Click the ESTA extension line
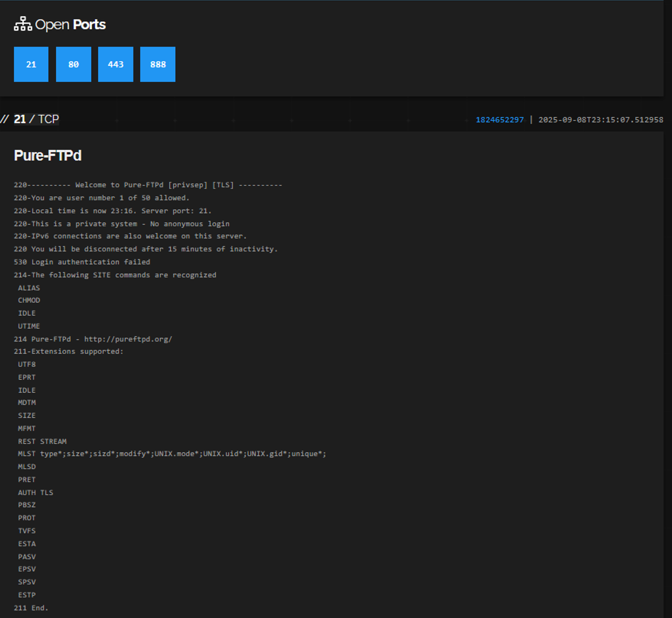672x618 pixels. 26,543
